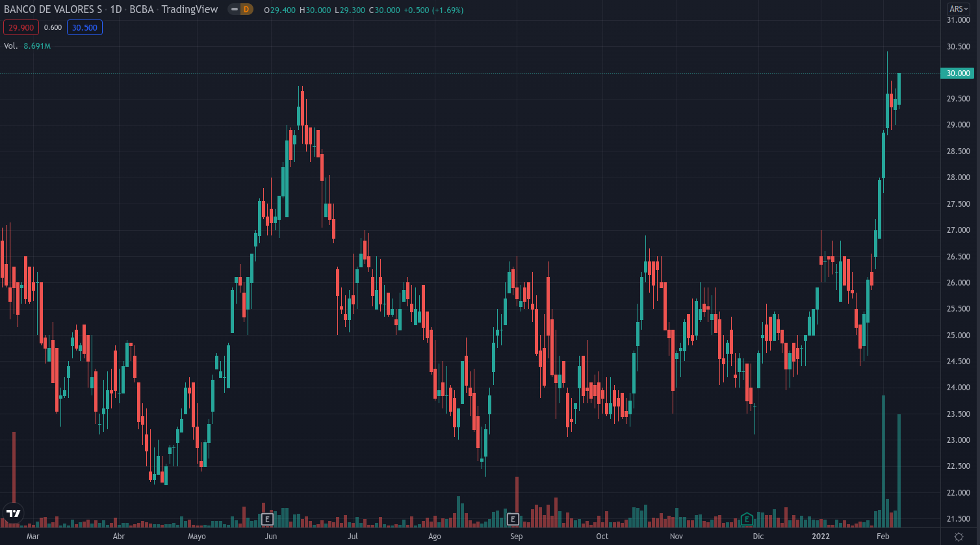This screenshot has height=545, width=980.
Task: Click the Feb label on the time axis
Action: click(883, 537)
